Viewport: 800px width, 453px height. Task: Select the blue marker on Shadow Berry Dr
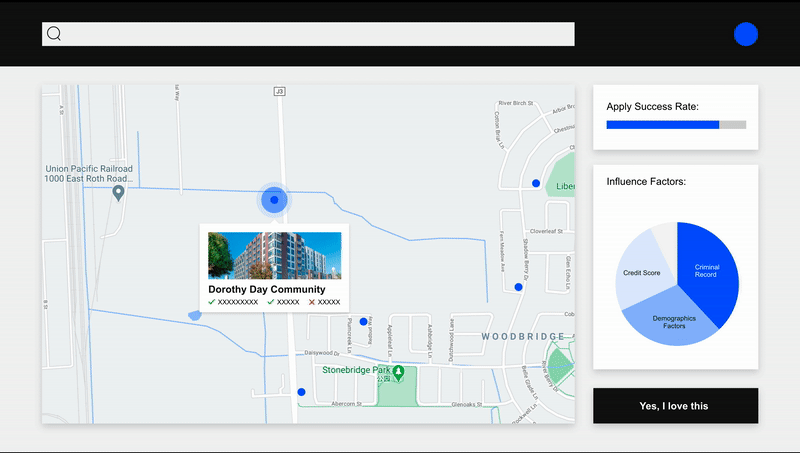tap(518, 287)
